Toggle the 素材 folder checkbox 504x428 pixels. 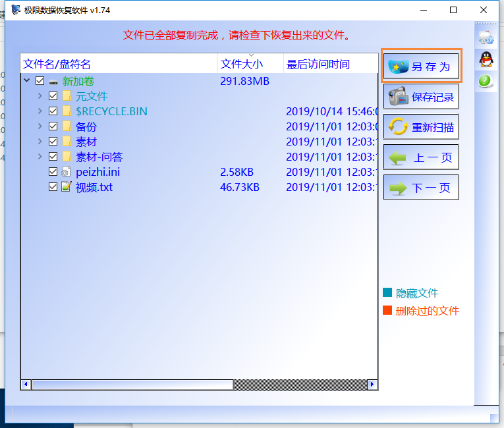pos(53,141)
